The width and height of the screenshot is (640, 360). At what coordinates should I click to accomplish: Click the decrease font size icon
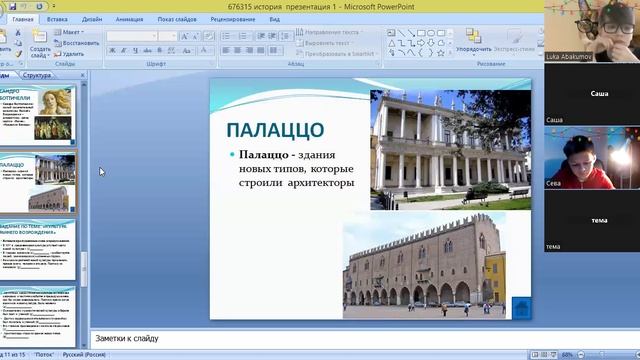pos(196,36)
